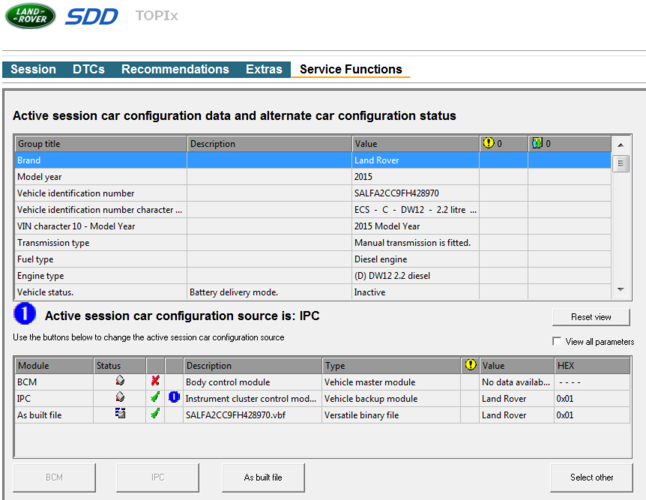Viewport: 646px width, 500px height.
Task: Click the red X icon in the BCM row
Action: (155, 381)
